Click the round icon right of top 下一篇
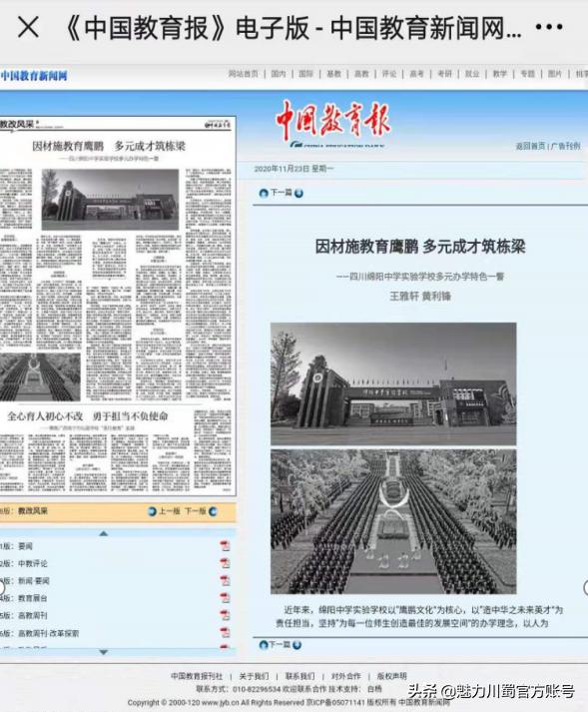The width and height of the screenshot is (588, 712). pyautogui.click(x=298, y=193)
